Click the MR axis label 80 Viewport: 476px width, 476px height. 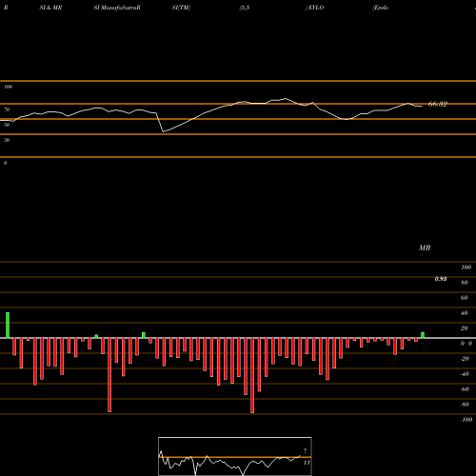(x=465, y=283)
